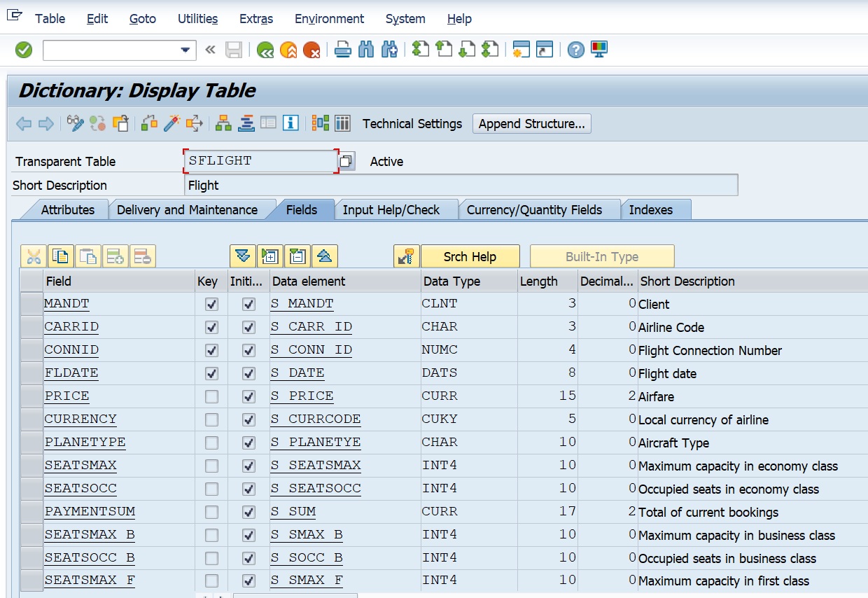Viewport: 868px width, 598px height.
Task: Click the Activate magic wand icon
Action: pyautogui.click(x=171, y=124)
